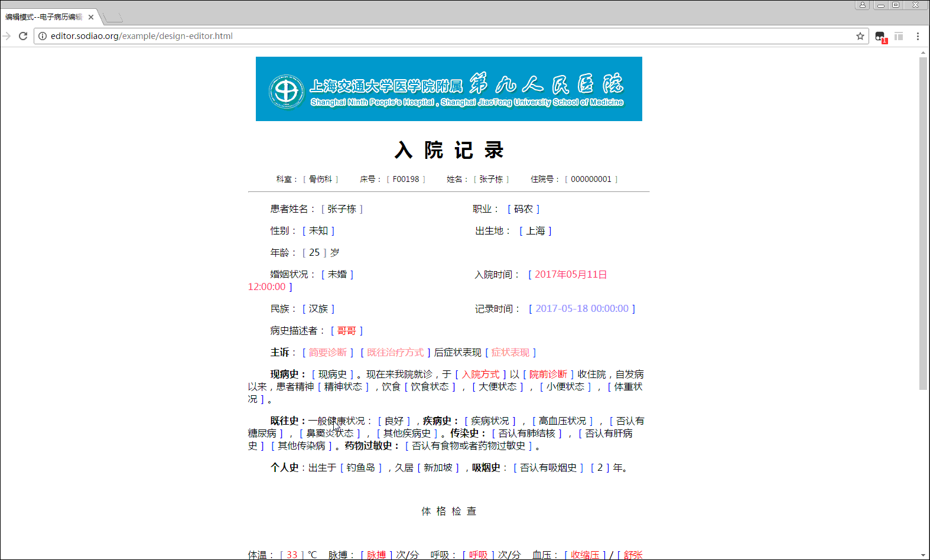
Task: Click the gray extension icon beside the menu
Action: (899, 36)
